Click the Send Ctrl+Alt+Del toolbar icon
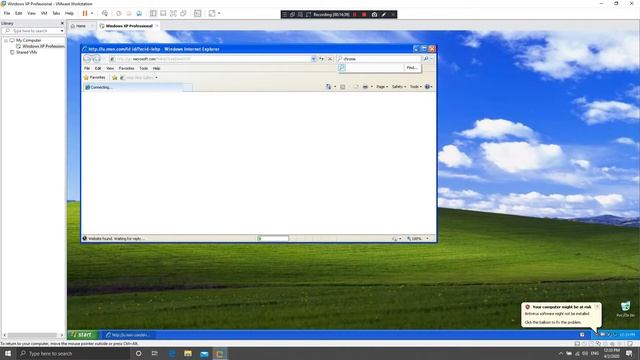This screenshot has height=360, width=640. pos(105,13)
